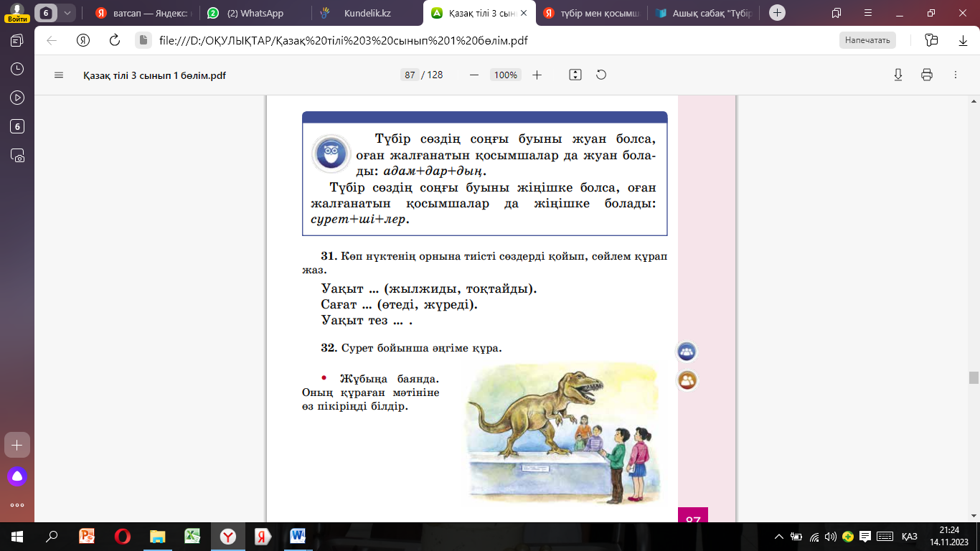Open Opera browser from the taskbar
This screenshot has width=980, height=551.
click(x=122, y=536)
